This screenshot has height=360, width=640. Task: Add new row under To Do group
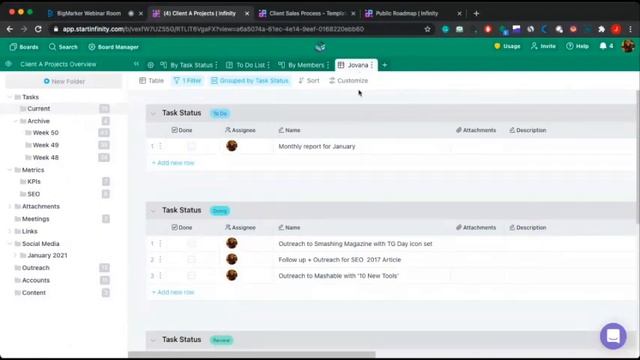point(173,163)
